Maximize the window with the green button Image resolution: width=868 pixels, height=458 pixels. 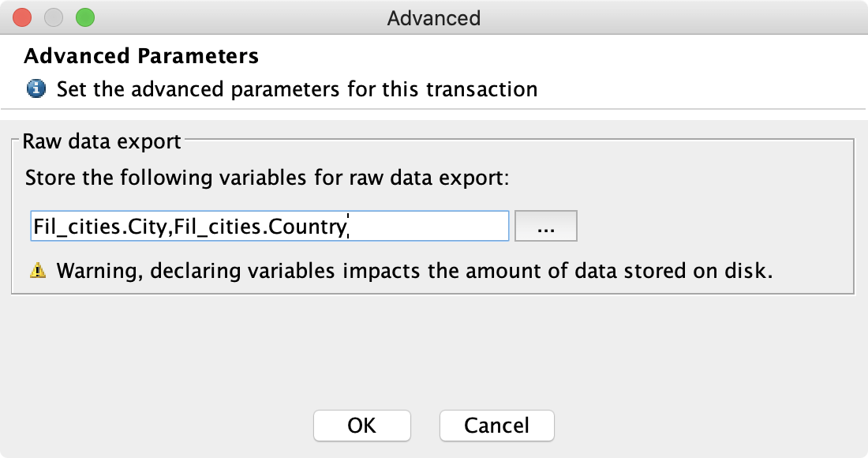point(85,17)
